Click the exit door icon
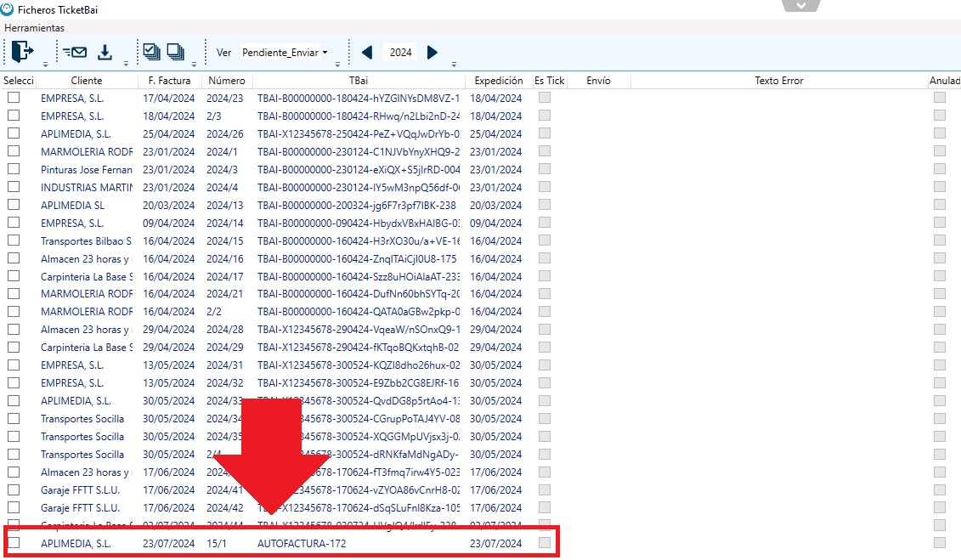Image resolution: width=961 pixels, height=560 pixels. click(x=22, y=52)
